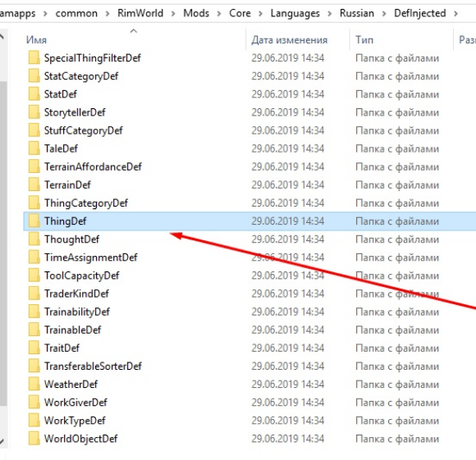Click the DefInjected breadcrumb segment
476x460 pixels.
coord(420,13)
